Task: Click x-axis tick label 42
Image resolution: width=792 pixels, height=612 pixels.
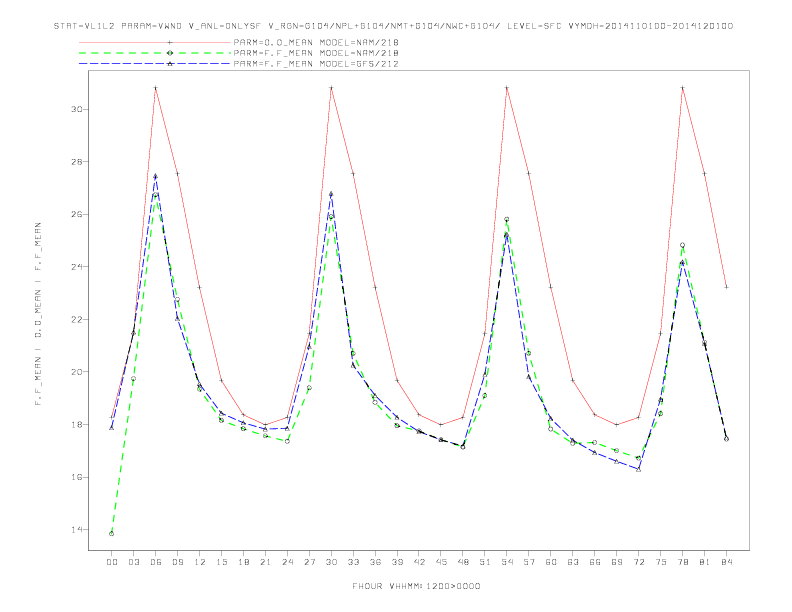Action: [419, 562]
